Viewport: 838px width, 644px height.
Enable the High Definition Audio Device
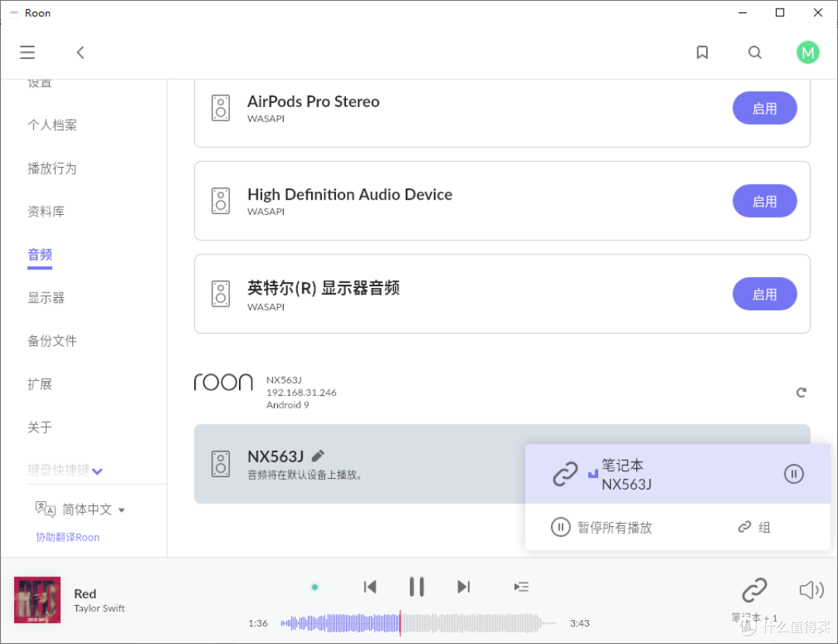[x=764, y=202]
